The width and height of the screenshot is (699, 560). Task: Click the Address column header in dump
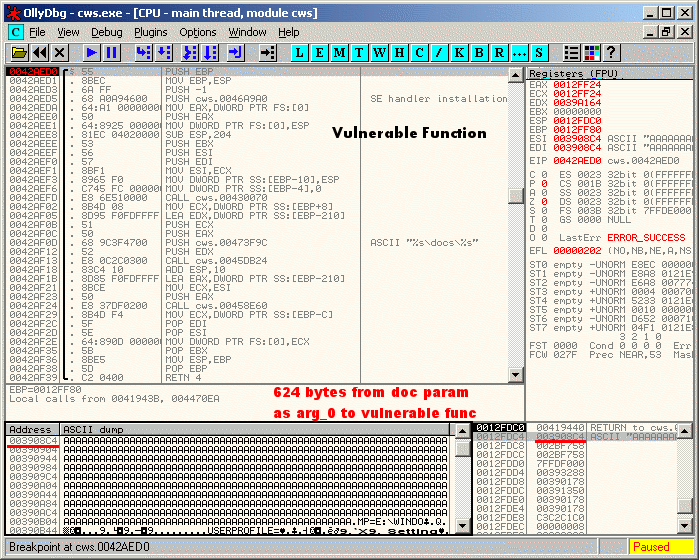pos(33,429)
